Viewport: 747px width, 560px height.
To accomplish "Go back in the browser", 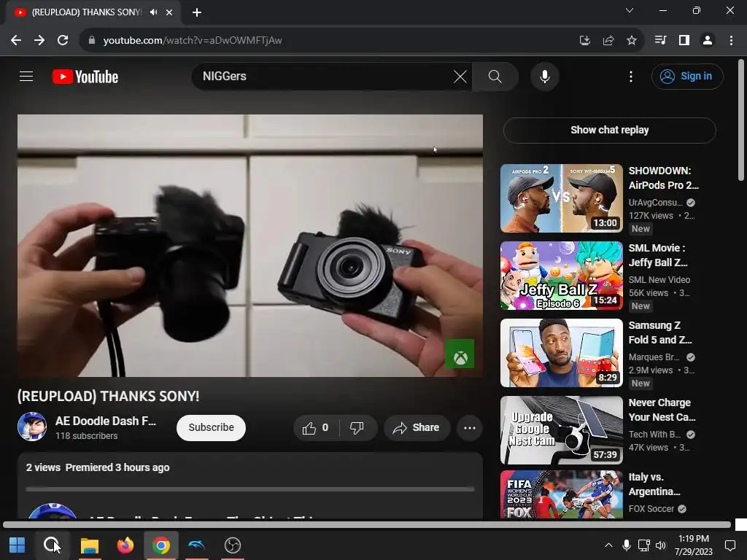I will (16, 41).
